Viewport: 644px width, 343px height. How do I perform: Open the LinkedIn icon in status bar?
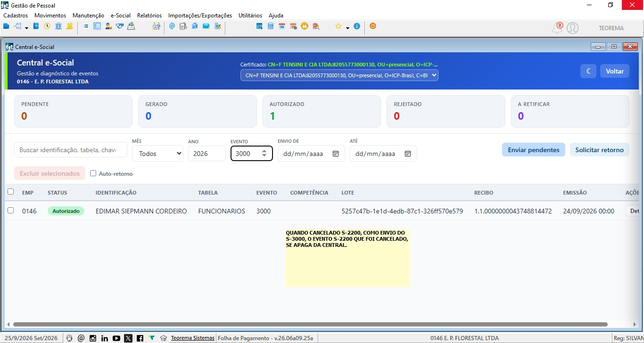click(105, 338)
